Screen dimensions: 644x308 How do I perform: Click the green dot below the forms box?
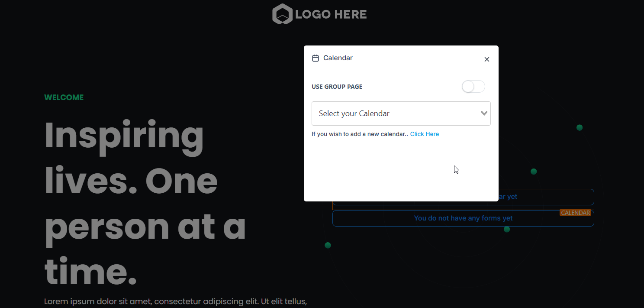507,229
